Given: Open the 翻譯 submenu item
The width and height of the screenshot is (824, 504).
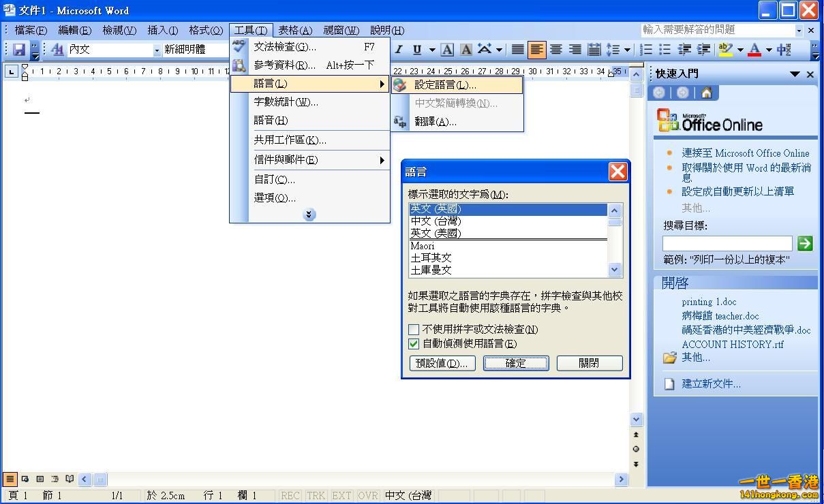Looking at the screenshot, I should tap(435, 122).
